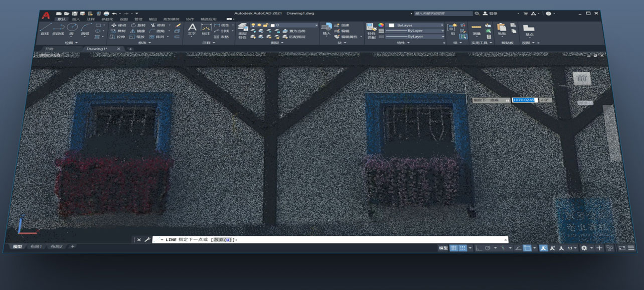Click the Match Properties (特性匹配) icon

371,29
